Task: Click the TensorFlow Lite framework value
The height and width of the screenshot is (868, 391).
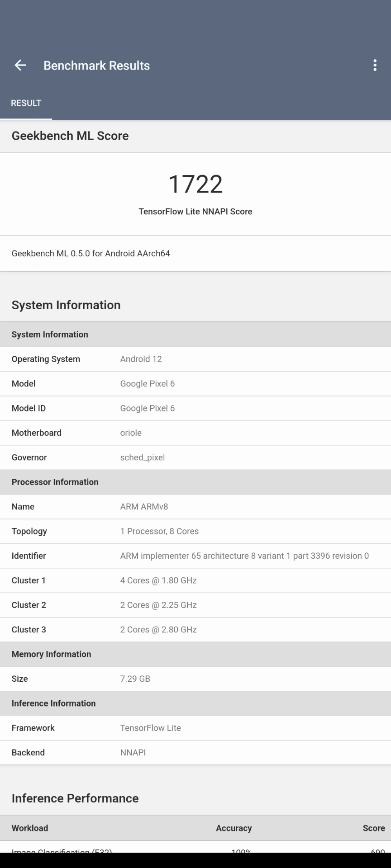Action: tap(150, 728)
